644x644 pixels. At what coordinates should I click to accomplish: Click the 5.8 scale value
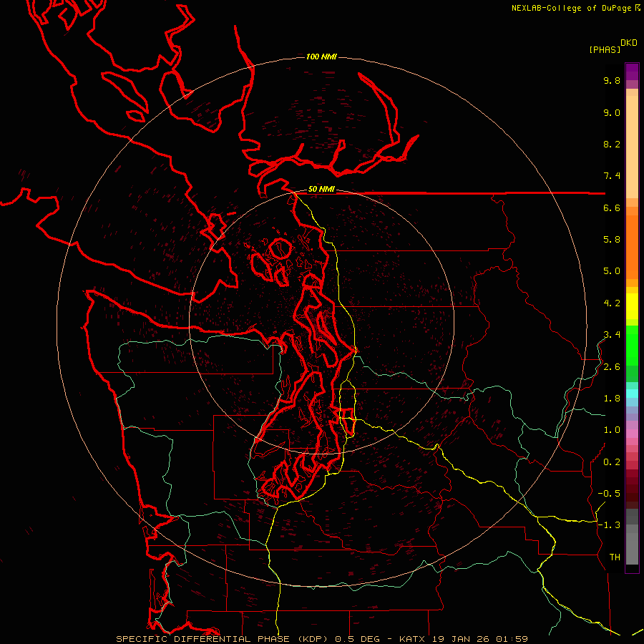click(612, 240)
